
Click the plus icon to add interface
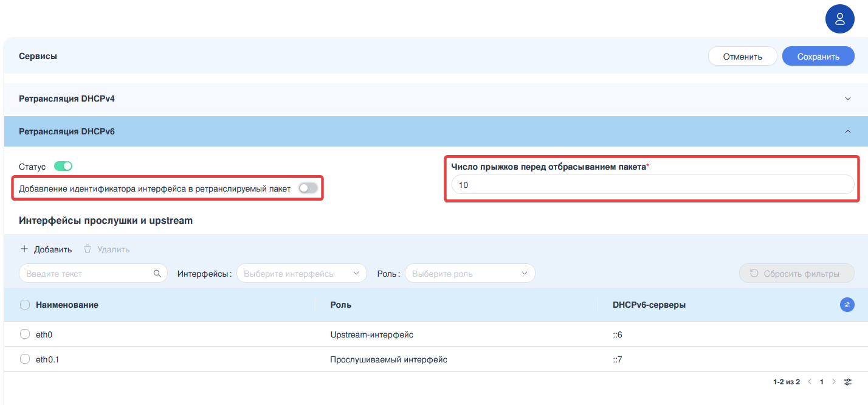[24, 249]
